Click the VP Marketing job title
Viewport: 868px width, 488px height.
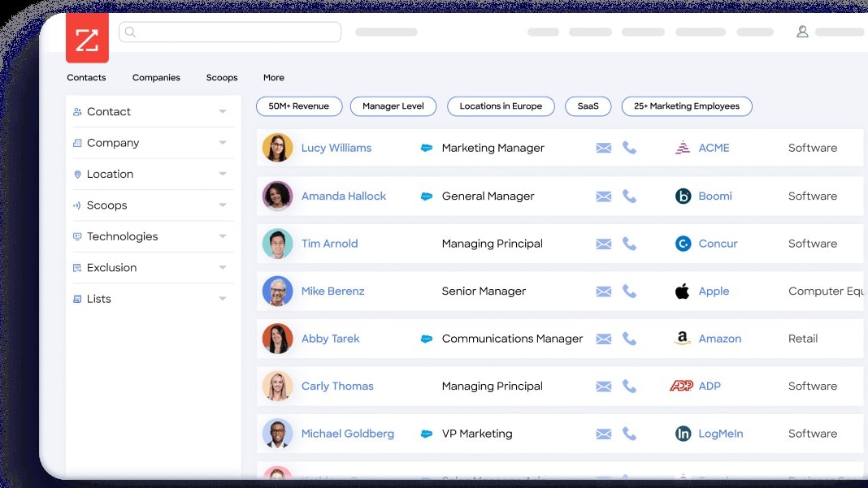pos(477,434)
